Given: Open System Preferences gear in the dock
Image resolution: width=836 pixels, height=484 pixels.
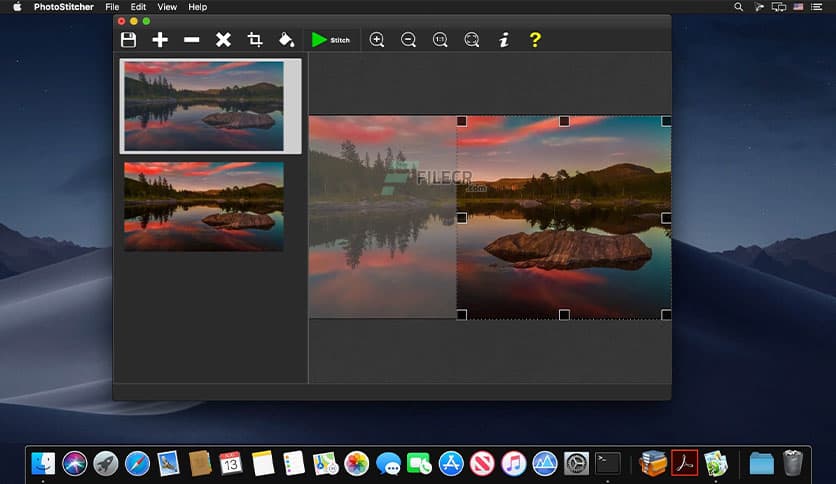Looking at the screenshot, I should pyautogui.click(x=576, y=463).
